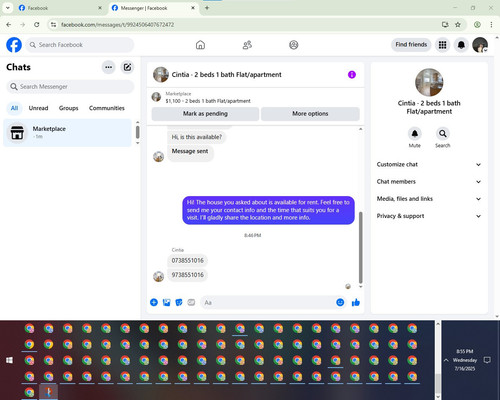Click the conversation vertical scrollbar
The image size is (500, 400).
pyautogui.click(x=360, y=247)
